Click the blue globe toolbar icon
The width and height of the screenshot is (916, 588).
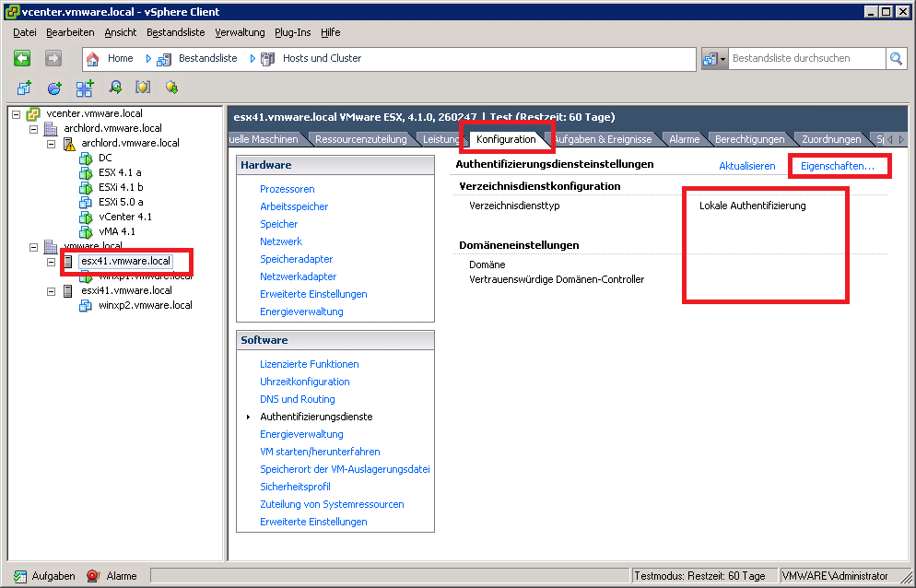pos(54,88)
